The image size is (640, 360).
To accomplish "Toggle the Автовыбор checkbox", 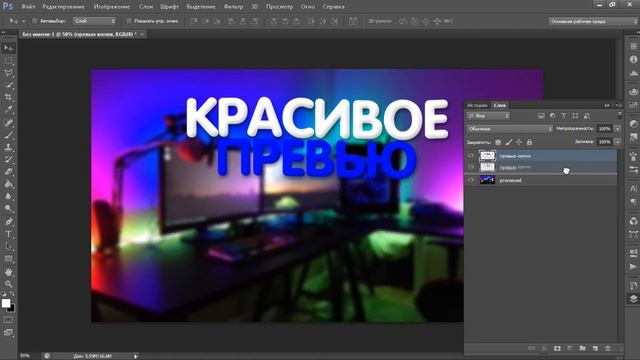I will point(35,21).
